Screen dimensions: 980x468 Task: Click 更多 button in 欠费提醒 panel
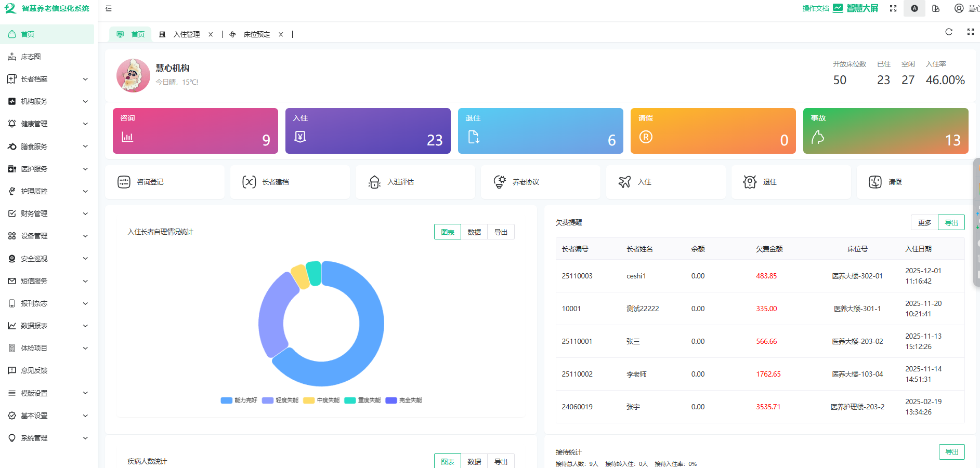(x=924, y=222)
